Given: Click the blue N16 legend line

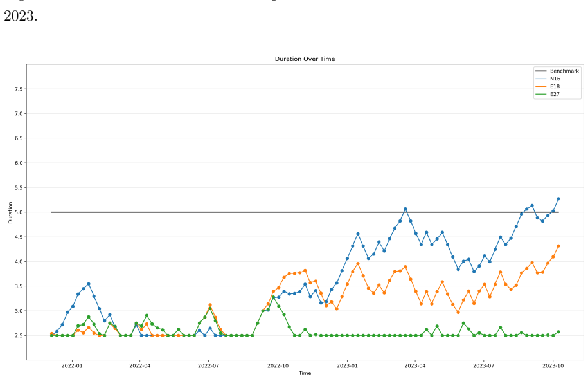Looking at the screenshot, I should [540, 79].
